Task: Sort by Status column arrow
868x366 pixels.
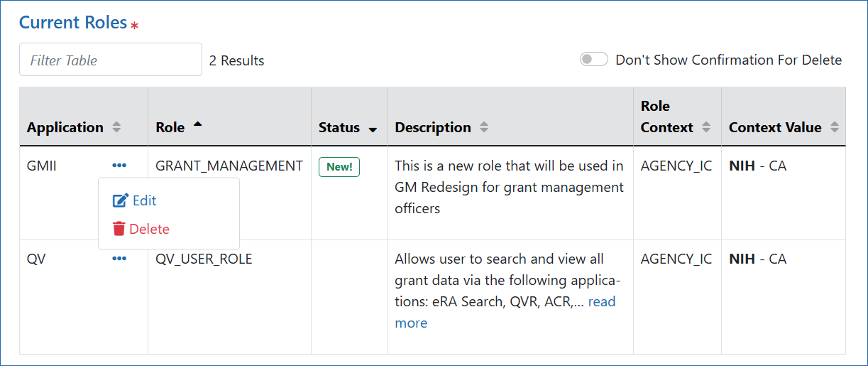Action: pos(373,129)
